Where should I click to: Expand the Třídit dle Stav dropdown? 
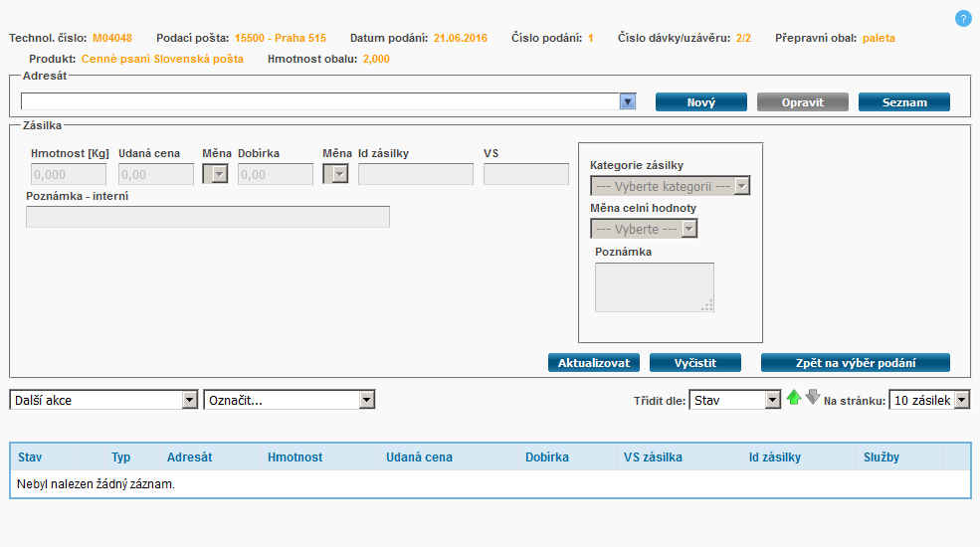[x=734, y=400]
